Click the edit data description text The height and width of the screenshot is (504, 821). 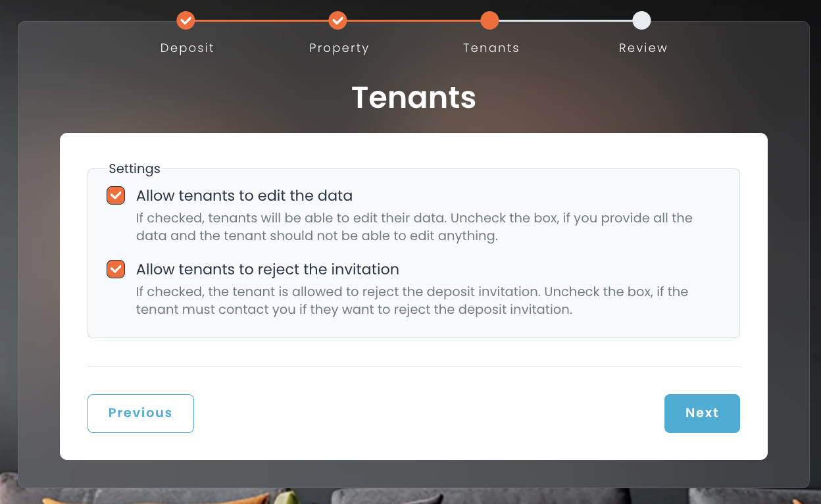(413, 226)
